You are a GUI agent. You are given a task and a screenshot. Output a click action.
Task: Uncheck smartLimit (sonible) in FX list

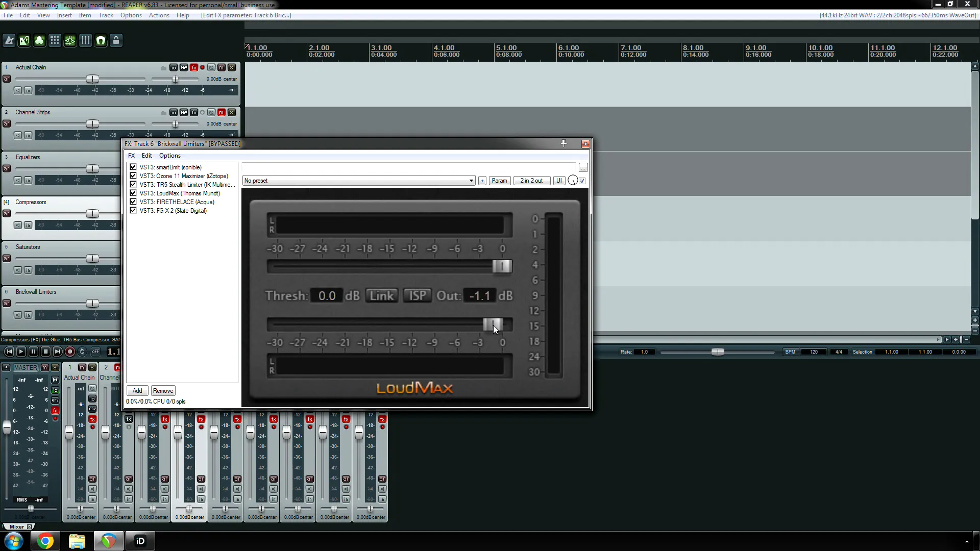click(133, 167)
